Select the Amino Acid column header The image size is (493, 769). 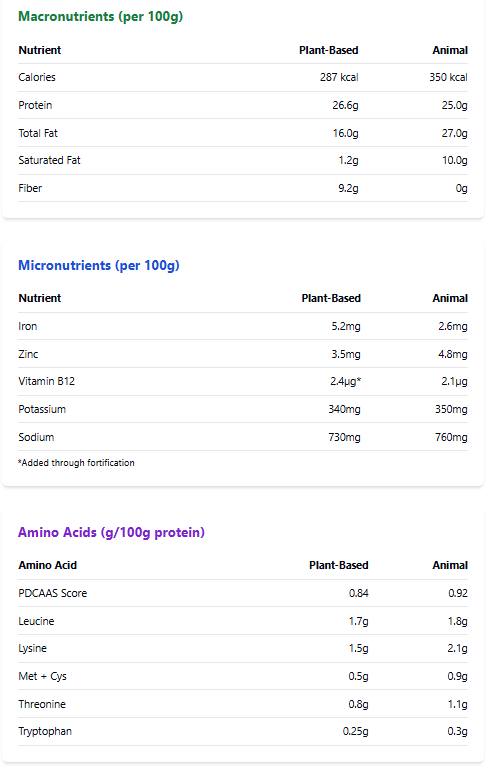click(x=48, y=565)
